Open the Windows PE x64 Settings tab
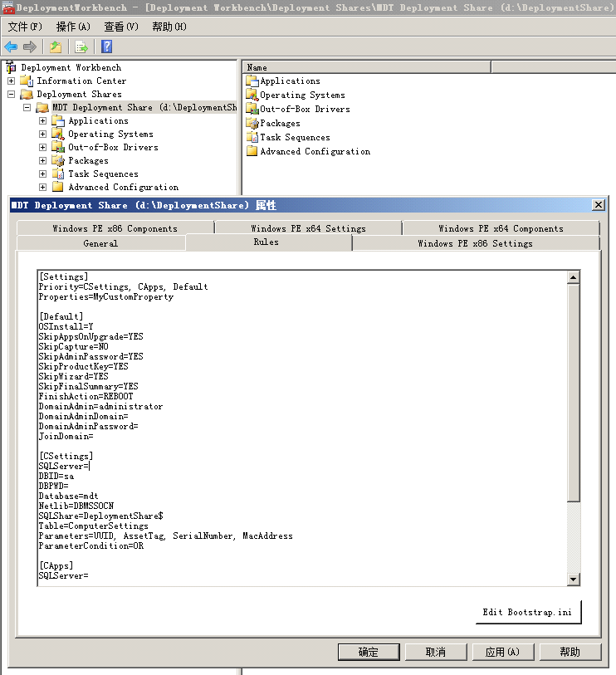 pyautogui.click(x=308, y=228)
